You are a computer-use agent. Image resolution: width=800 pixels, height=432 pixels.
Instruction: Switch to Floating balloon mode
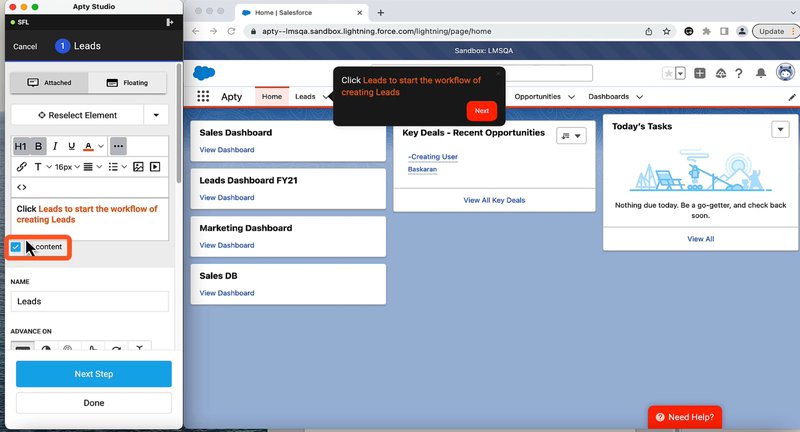point(127,83)
